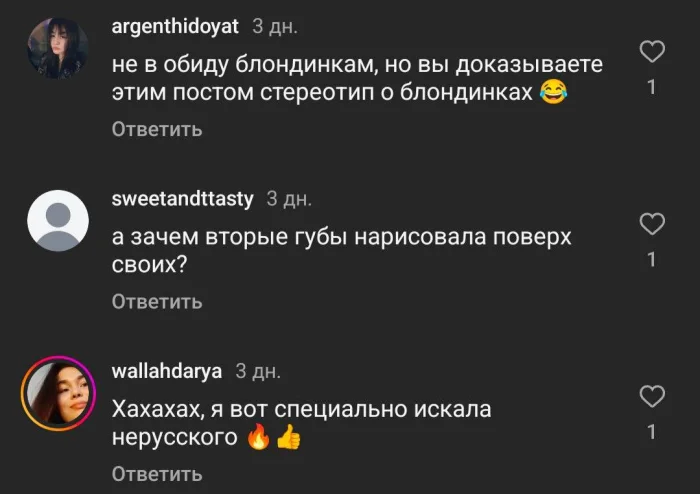View wallahdarya's story via the avatar ring
The image size is (700, 494).
(58, 393)
